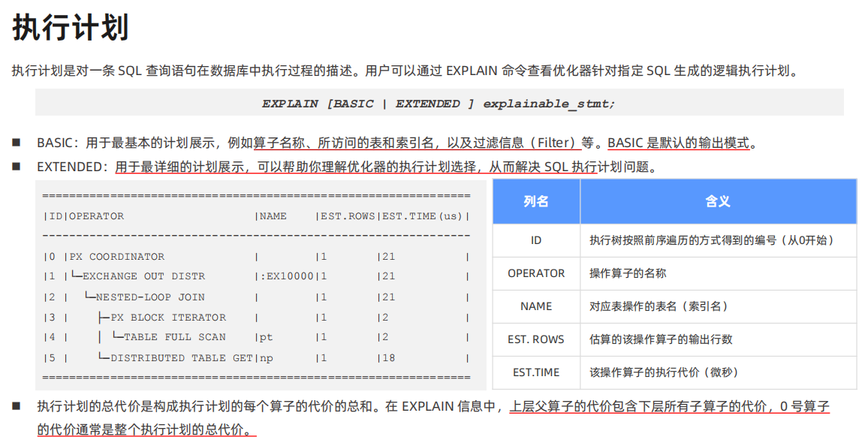Click the square bullet before BASIC
The image size is (868, 443).
tap(17, 143)
